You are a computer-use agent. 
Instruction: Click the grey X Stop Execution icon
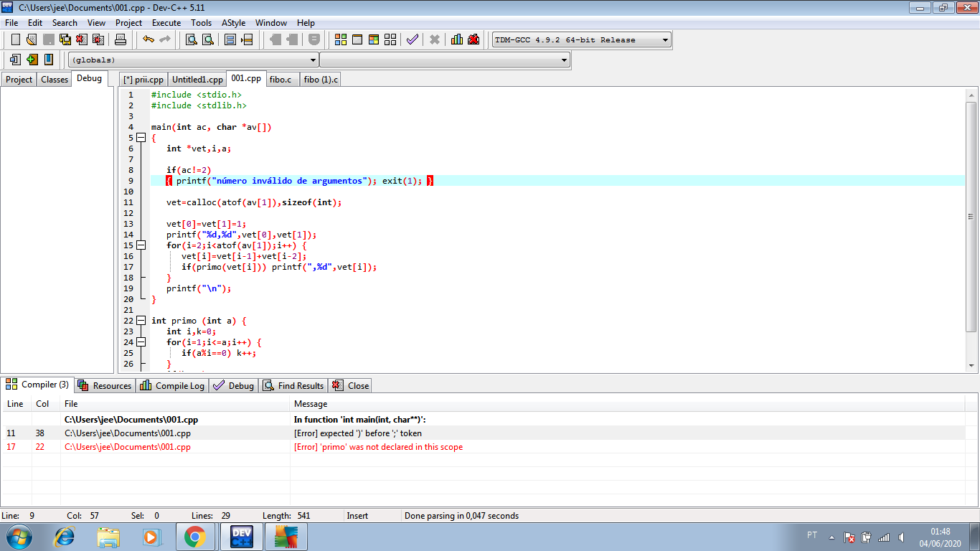click(x=435, y=39)
